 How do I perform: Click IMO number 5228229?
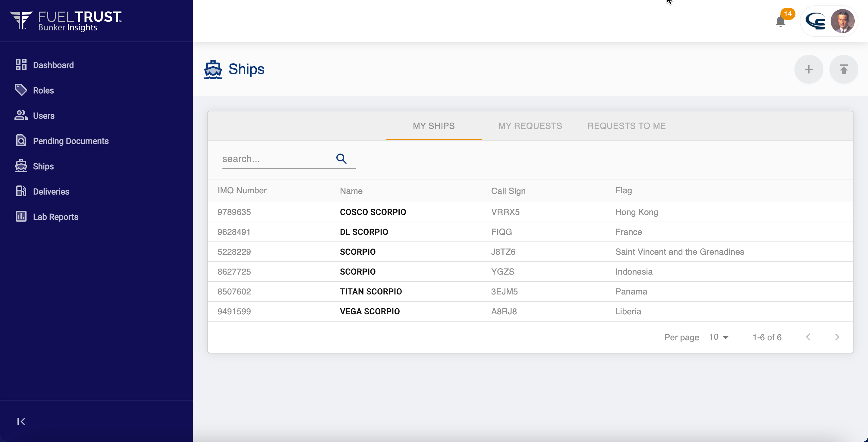click(234, 252)
